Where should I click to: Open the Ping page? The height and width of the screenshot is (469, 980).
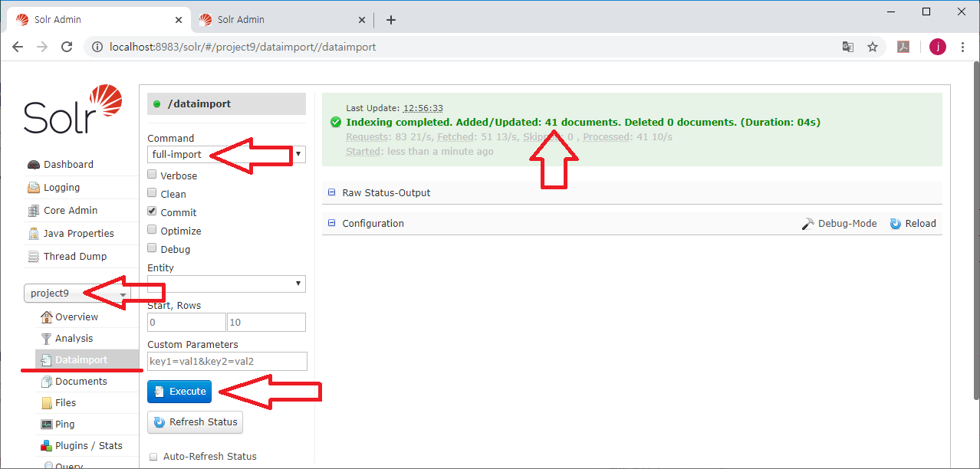tap(65, 424)
